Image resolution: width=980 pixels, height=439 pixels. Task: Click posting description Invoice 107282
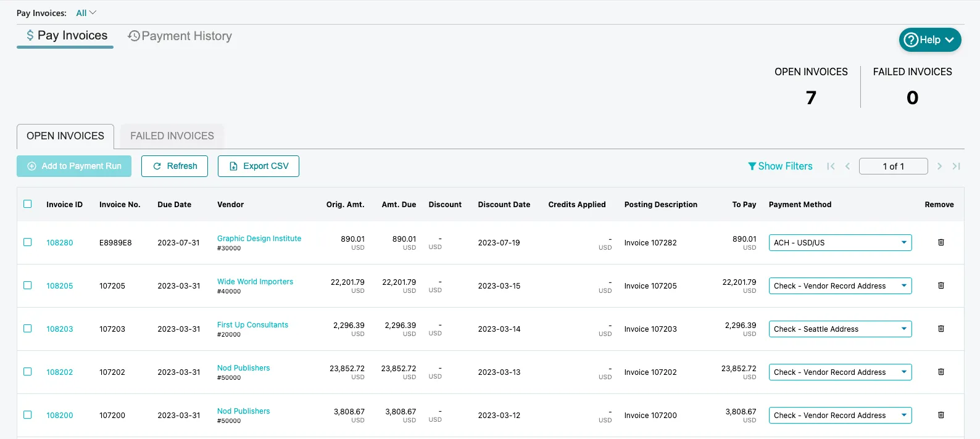point(650,243)
